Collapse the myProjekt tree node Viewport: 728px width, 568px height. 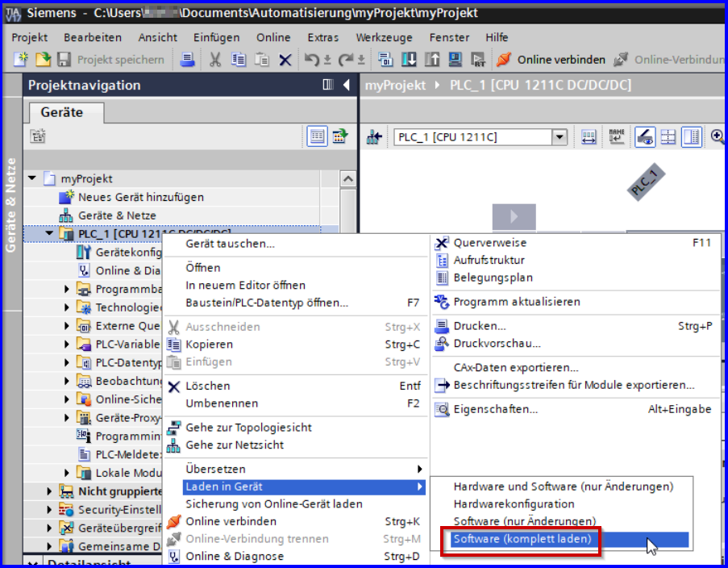[x=32, y=178]
